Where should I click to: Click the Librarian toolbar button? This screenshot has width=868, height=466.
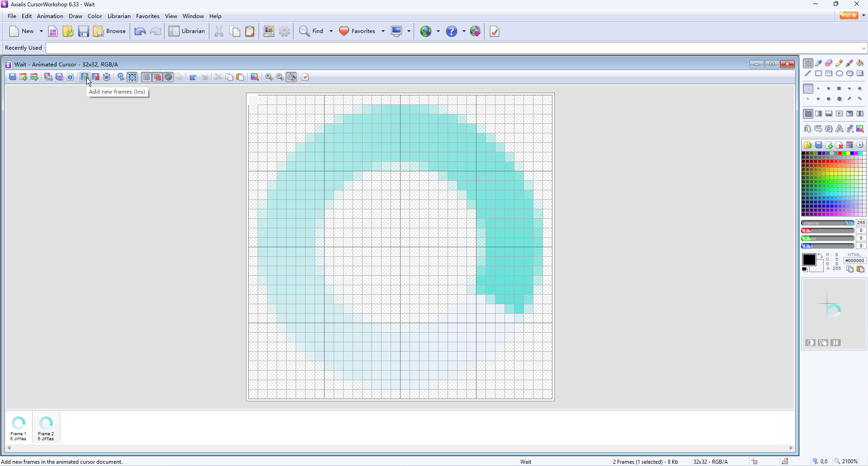(x=187, y=31)
